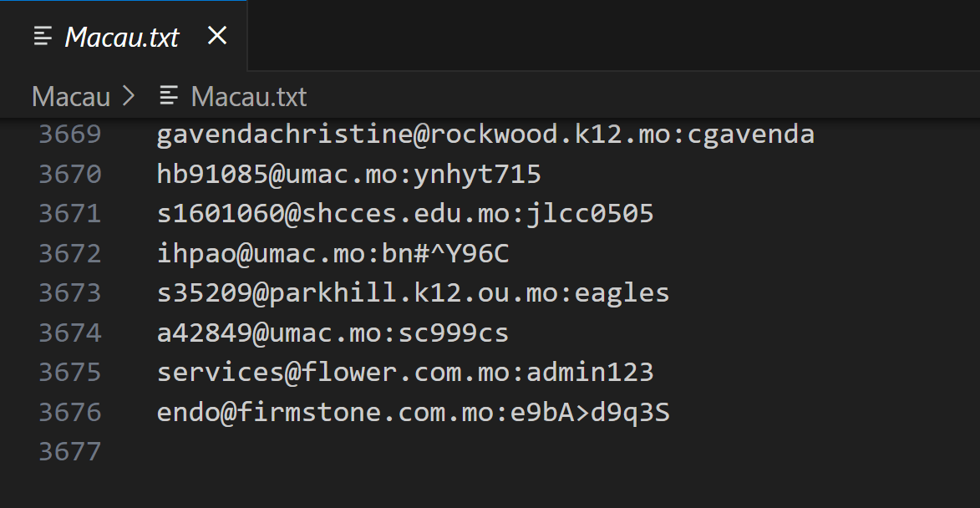Click line number 3669 in the gutter
The image size is (980, 508).
click(x=70, y=135)
